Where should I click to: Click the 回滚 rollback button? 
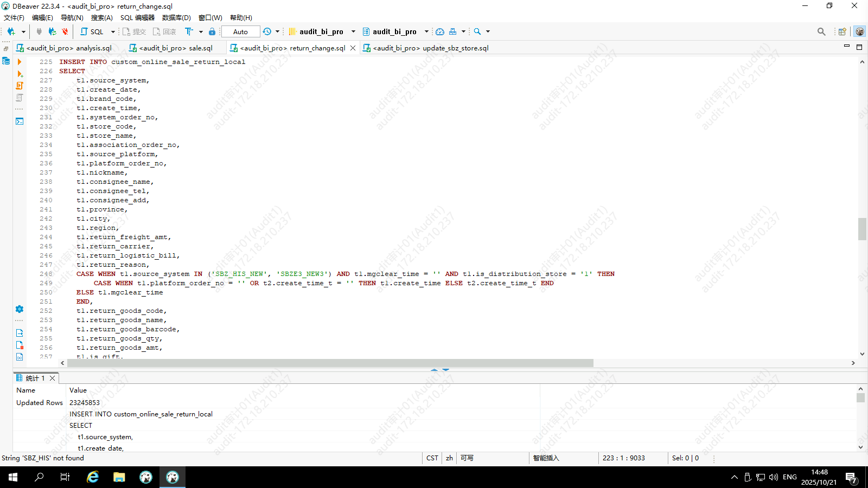pos(164,31)
